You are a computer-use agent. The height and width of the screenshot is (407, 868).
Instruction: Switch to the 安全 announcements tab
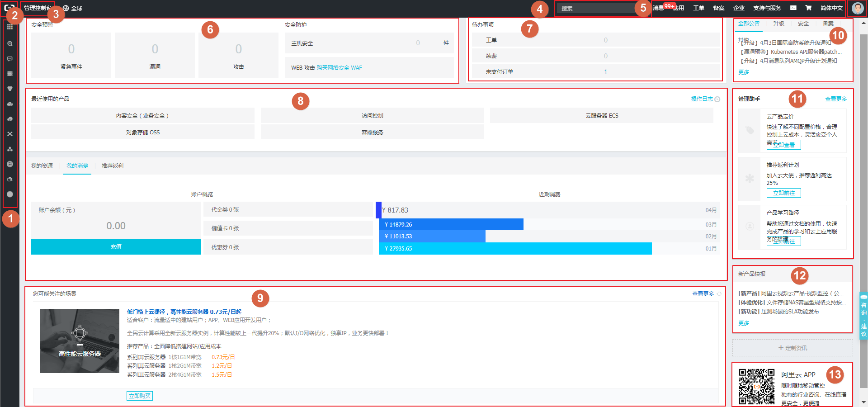click(803, 24)
